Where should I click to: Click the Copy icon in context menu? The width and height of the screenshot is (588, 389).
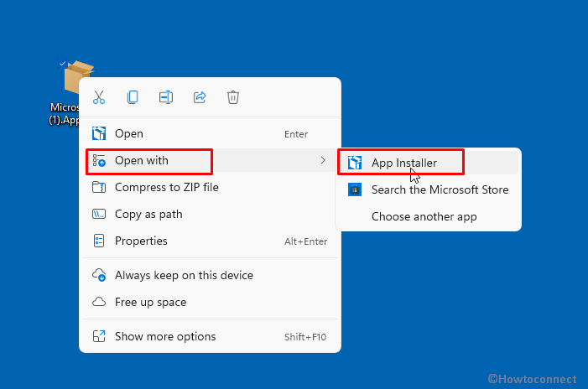tap(133, 97)
